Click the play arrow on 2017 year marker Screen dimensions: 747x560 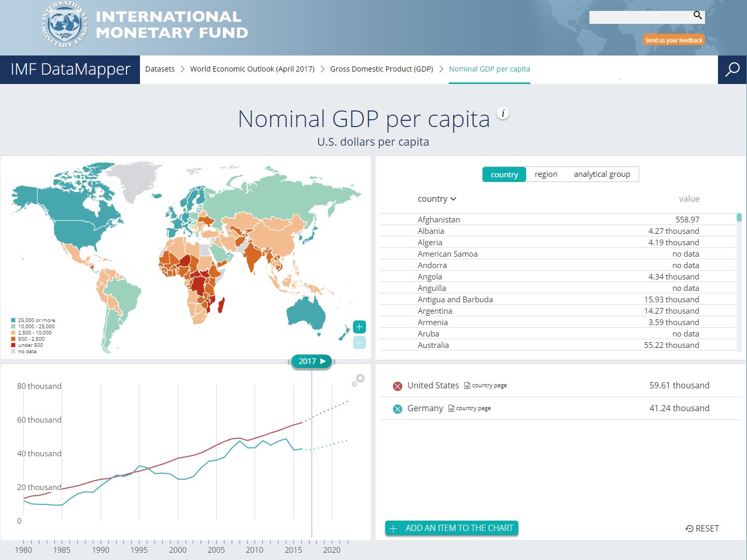[323, 361]
